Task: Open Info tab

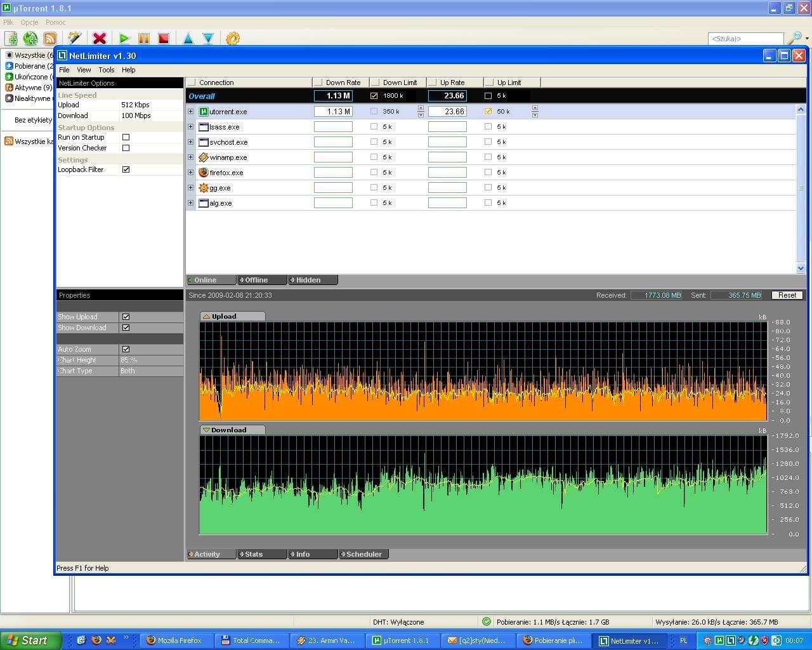Action: pyautogui.click(x=313, y=554)
